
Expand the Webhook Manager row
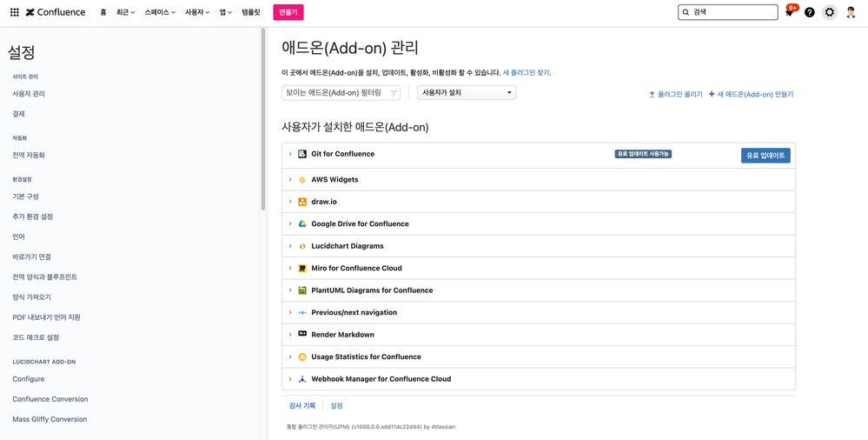point(289,379)
